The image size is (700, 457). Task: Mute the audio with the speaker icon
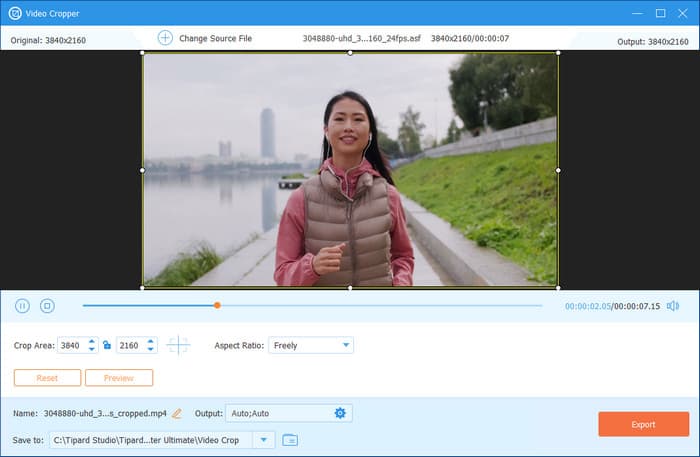click(x=673, y=306)
